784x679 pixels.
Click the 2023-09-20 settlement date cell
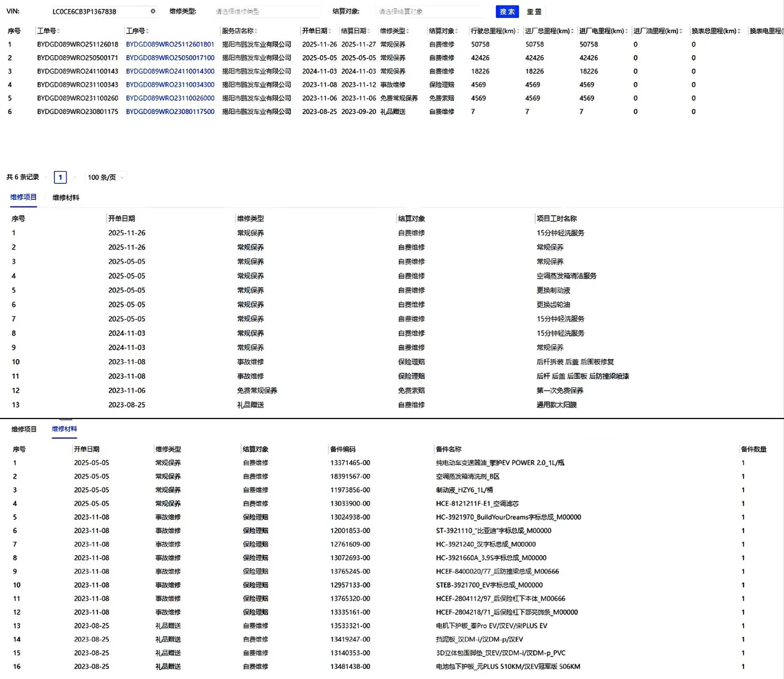click(x=359, y=112)
